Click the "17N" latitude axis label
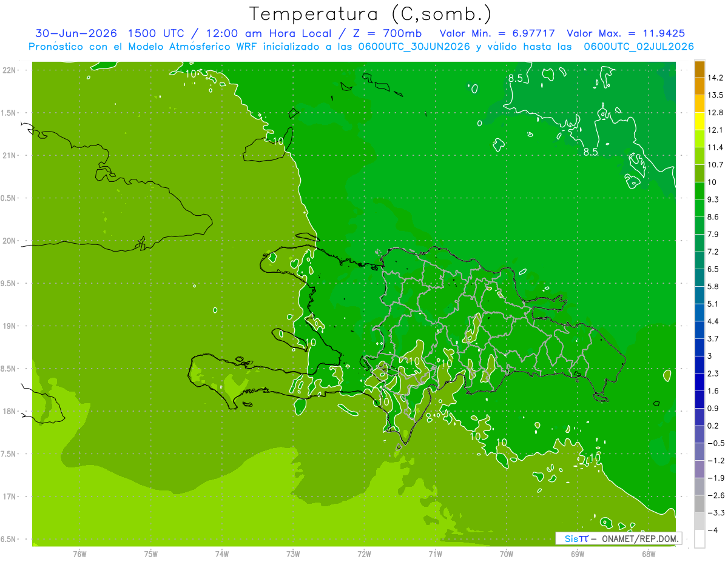This screenshot has width=728, height=562. [x=9, y=497]
